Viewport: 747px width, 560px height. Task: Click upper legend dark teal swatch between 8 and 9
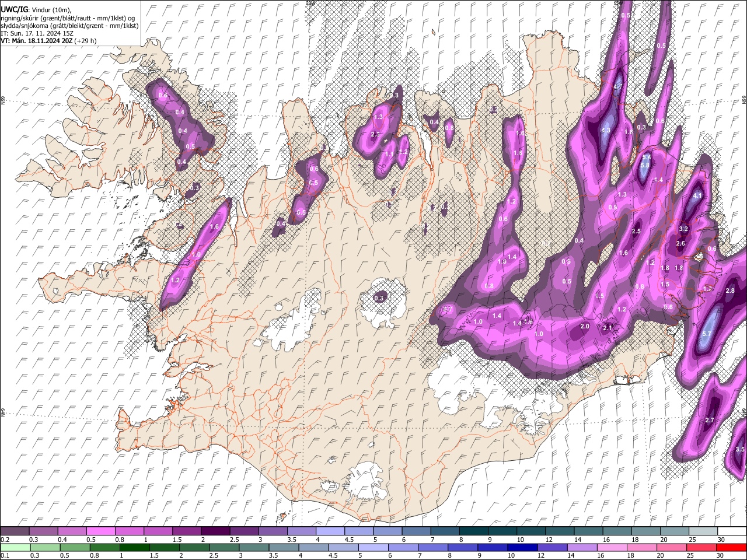[x=473, y=531]
